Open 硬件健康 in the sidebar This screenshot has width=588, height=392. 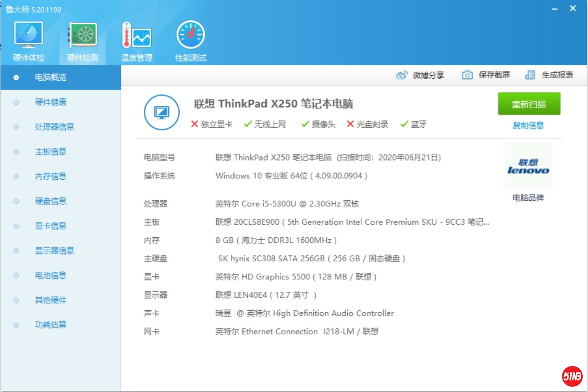(51, 102)
